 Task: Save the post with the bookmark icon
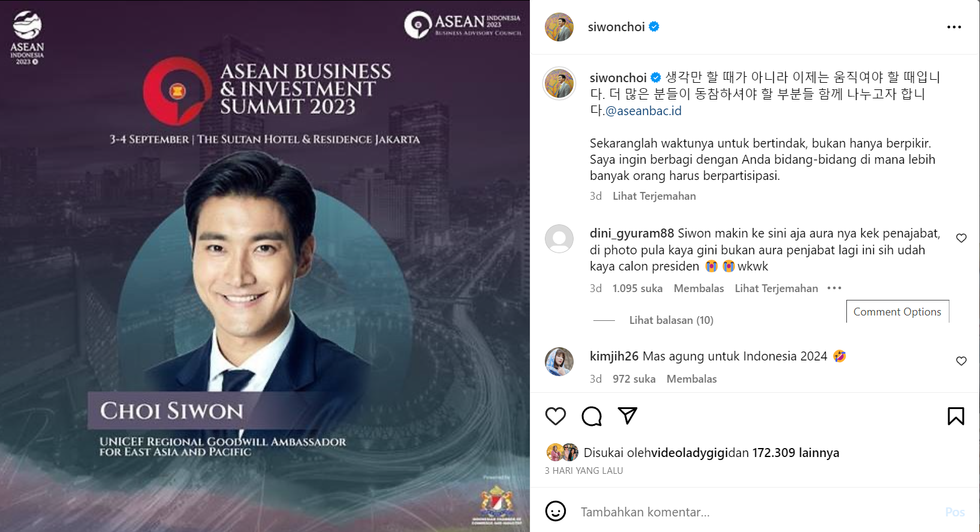[x=956, y=416]
